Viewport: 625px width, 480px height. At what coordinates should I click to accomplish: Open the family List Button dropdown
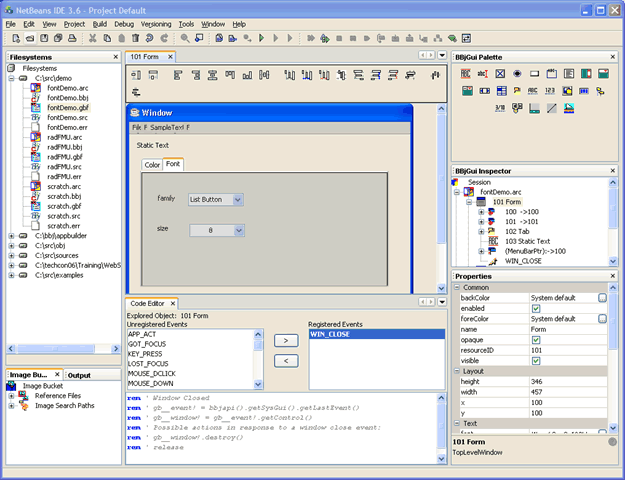coord(238,199)
